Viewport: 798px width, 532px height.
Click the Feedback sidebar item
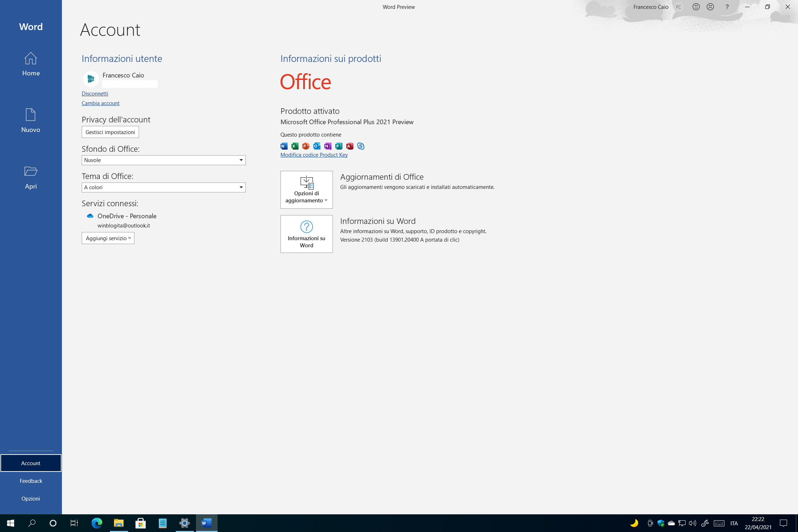(31, 480)
